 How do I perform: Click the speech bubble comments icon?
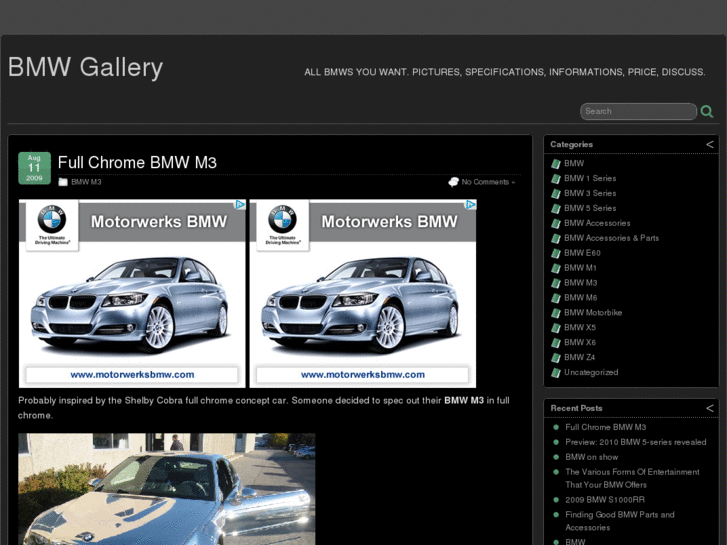pos(453,182)
